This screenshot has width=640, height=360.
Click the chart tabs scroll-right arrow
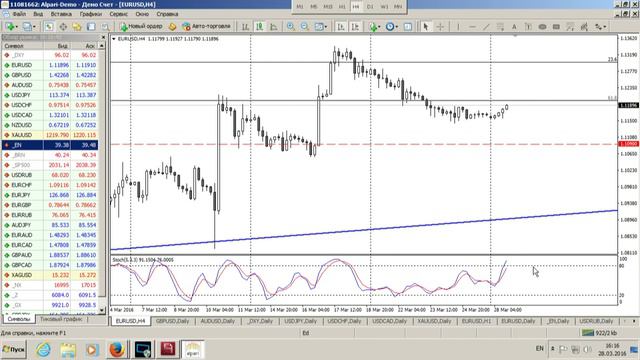pyautogui.click(x=634, y=321)
